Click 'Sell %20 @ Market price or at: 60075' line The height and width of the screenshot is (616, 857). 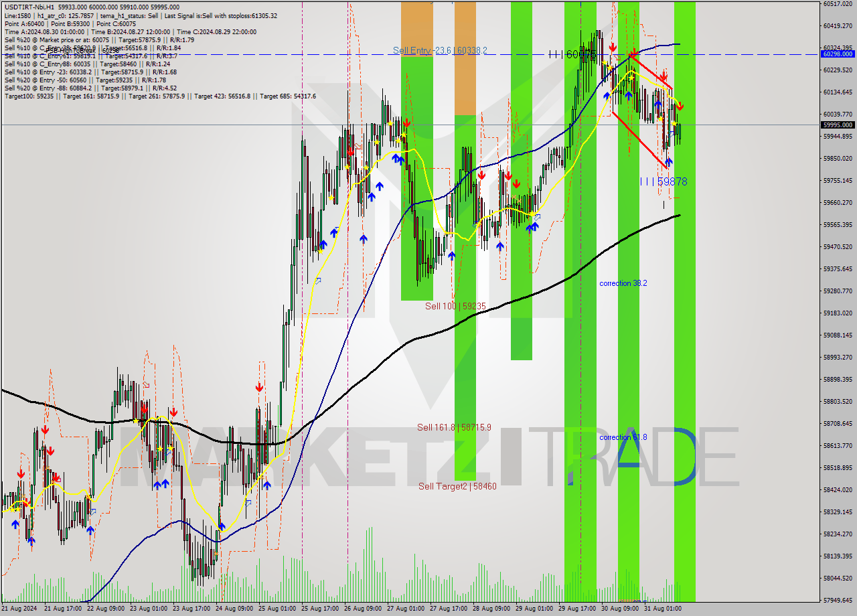click(99, 40)
